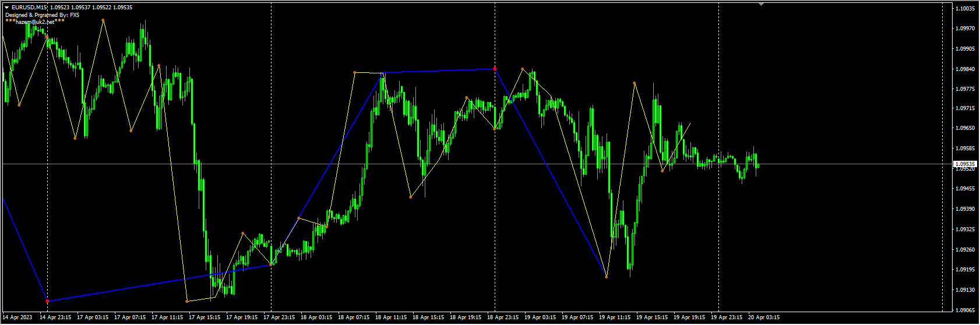Image resolution: width=980 pixels, height=325 pixels.
Task: Click the '19 Apr 19:15' time axis label
Action: coord(689,318)
